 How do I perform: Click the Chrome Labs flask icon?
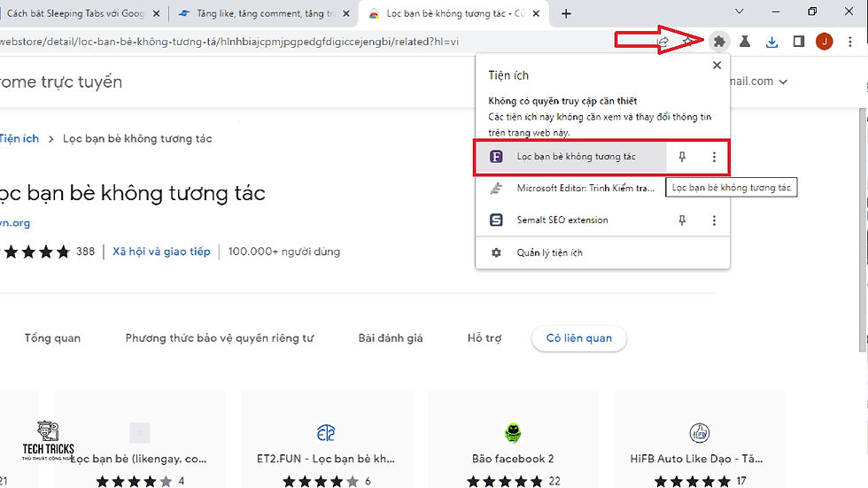pyautogui.click(x=745, y=42)
